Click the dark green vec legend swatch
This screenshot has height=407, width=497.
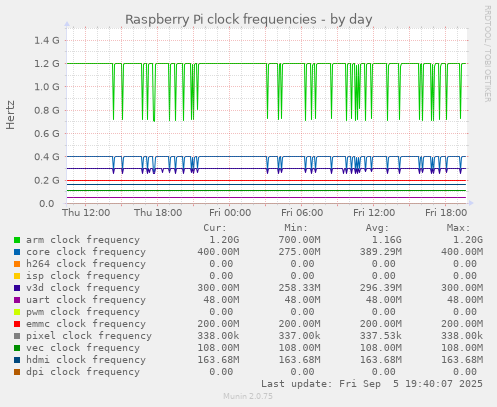click(17, 348)
